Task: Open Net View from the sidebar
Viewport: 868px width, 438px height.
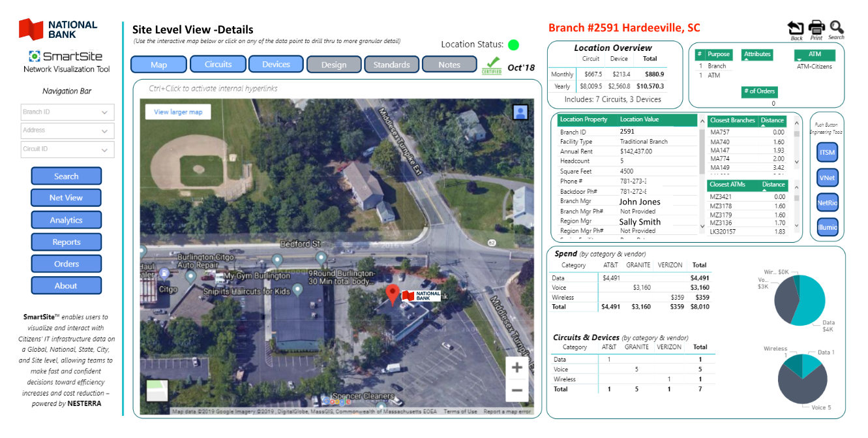Action: [x=67, y=198]
